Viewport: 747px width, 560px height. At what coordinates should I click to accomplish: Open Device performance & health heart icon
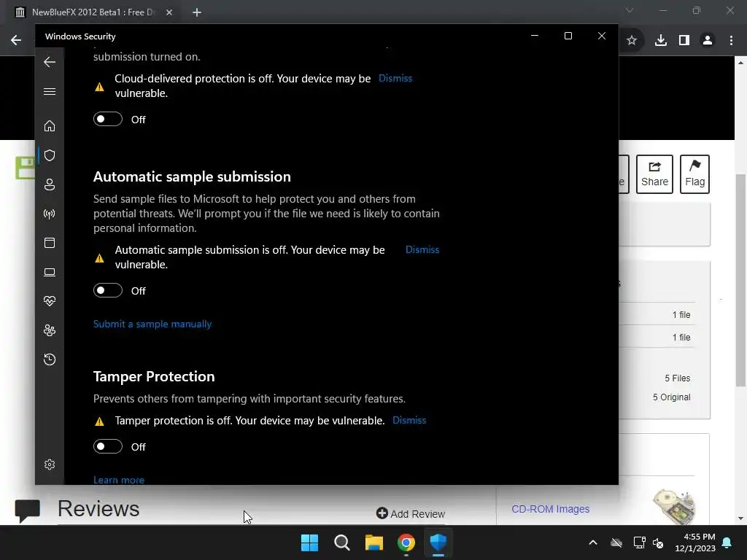(x=50, y=301)
